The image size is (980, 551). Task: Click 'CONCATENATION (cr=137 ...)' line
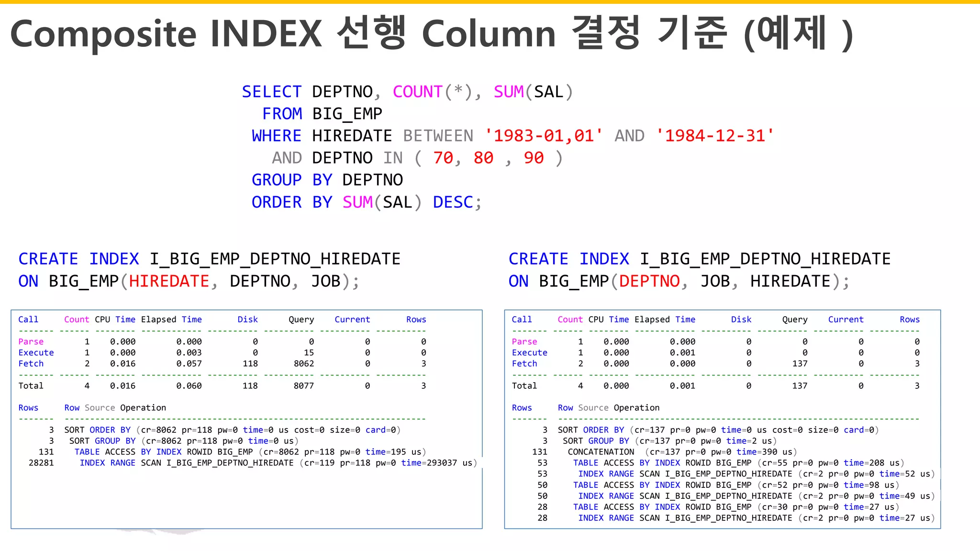682,452
